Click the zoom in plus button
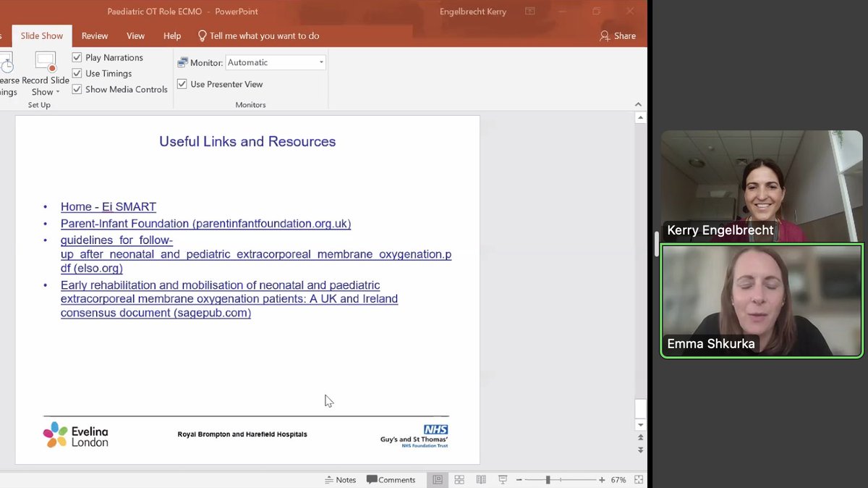 [602, 479]
